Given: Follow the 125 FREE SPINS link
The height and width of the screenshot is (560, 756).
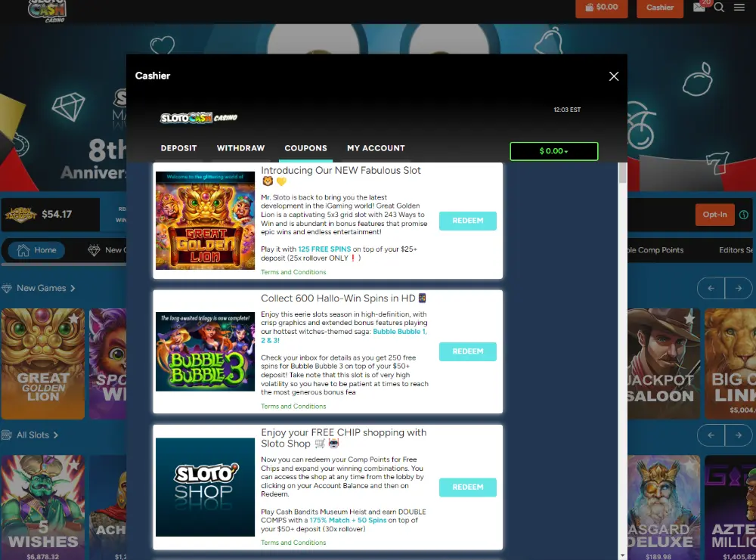Looking at the screenshot, I should (324, 249).
